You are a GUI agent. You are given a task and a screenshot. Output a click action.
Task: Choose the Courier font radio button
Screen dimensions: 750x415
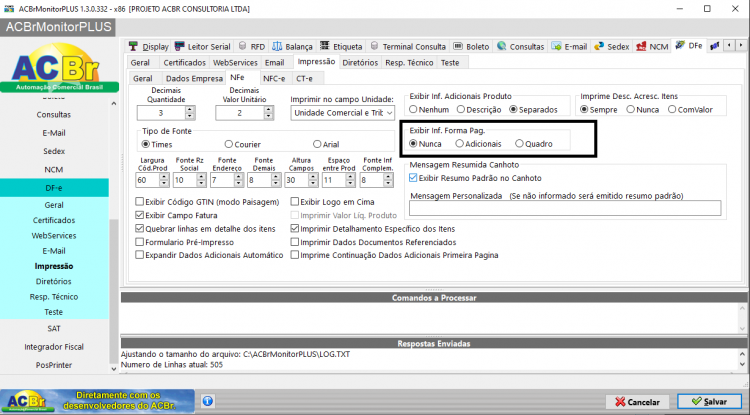[x=229, y=144]
